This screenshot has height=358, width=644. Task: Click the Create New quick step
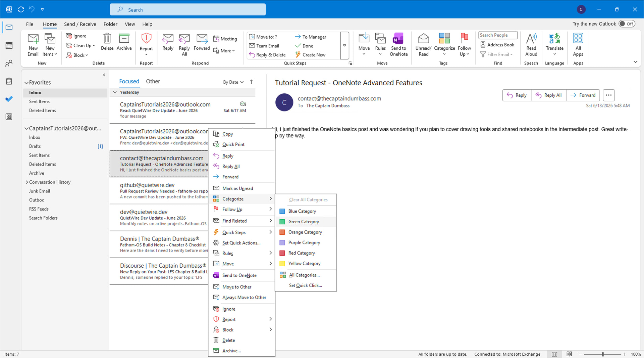[x=310, y=55]
